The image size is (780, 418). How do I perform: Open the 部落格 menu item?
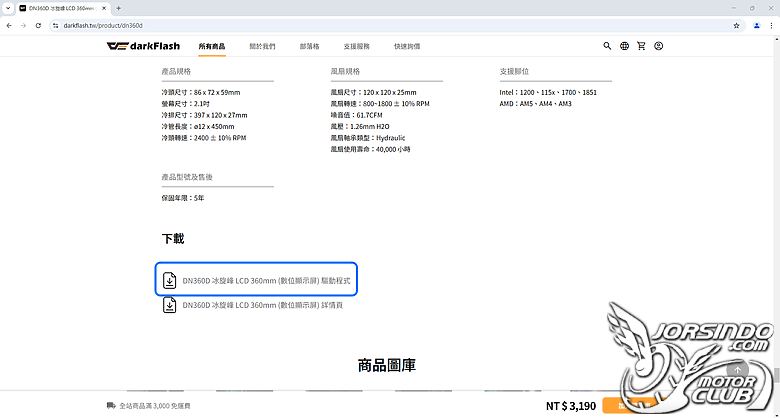pyautogui.click(x=309, y=46)
